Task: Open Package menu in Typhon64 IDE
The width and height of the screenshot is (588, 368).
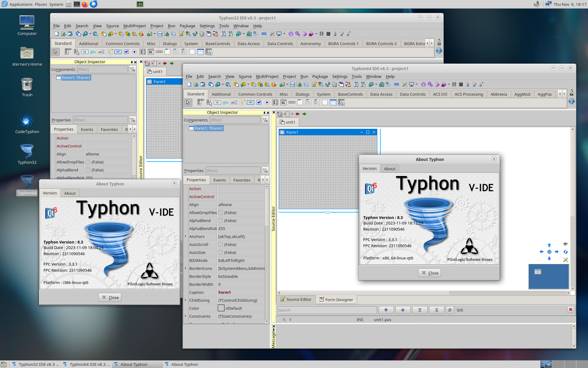Action: [320, 76]
